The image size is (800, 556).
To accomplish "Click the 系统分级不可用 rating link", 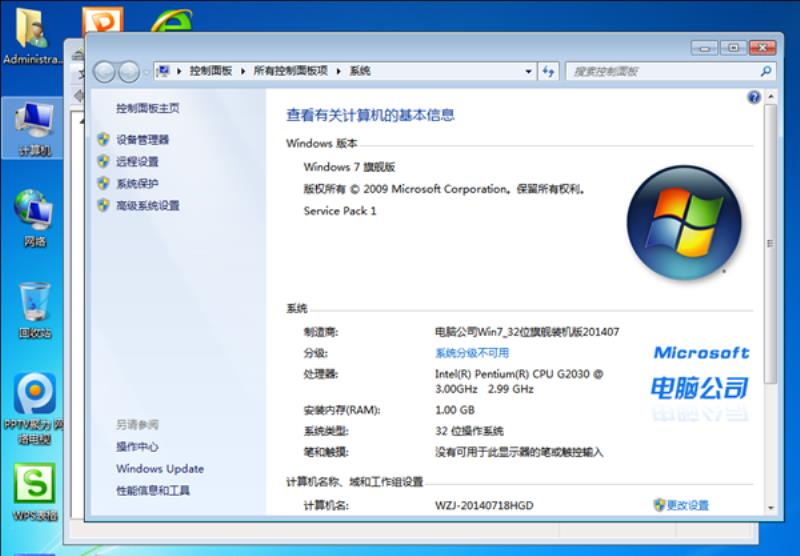I will [472, 353].
